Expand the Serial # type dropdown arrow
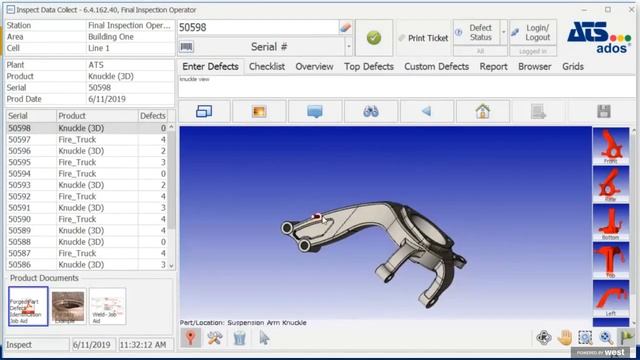Screen dimensions: 640x360 click(x=349, y=47)
